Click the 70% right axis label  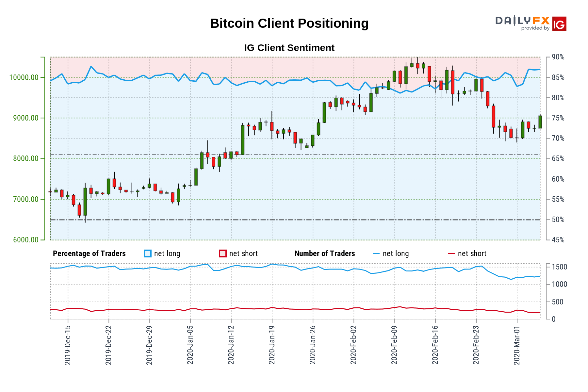pos(558,138)
